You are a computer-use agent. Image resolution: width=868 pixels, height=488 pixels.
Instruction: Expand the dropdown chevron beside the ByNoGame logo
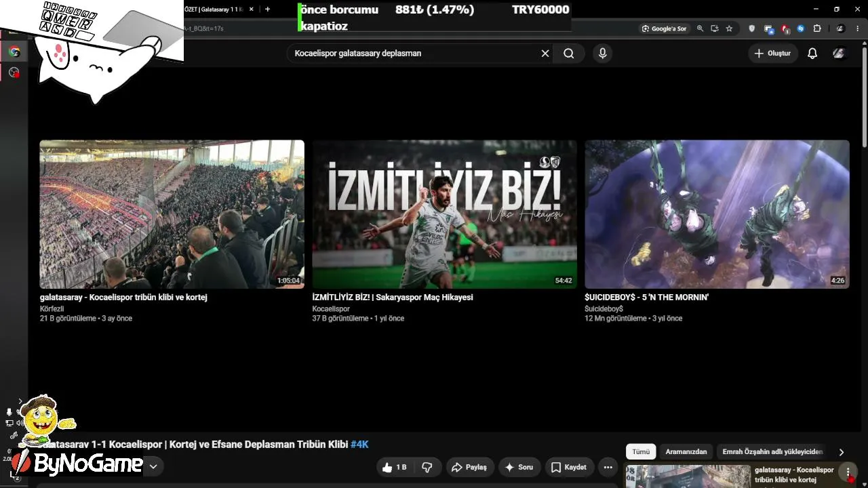pos(153,466)
